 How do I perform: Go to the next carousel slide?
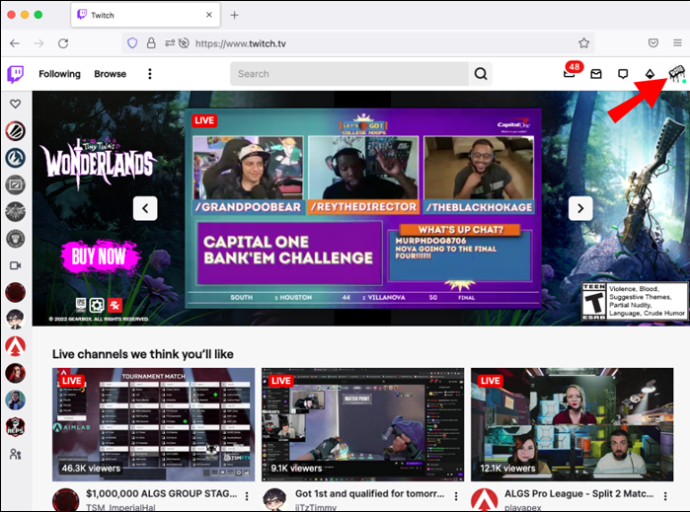click(x=580, y=208)
